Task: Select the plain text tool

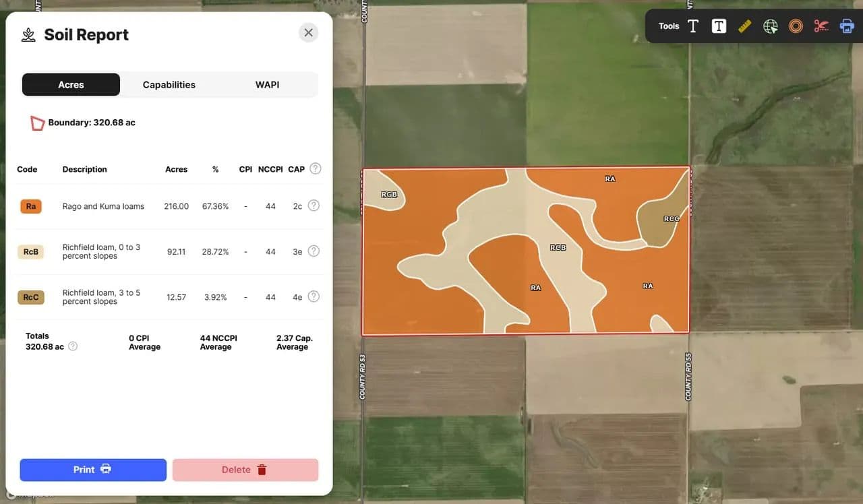Action: tap(693, 26)
